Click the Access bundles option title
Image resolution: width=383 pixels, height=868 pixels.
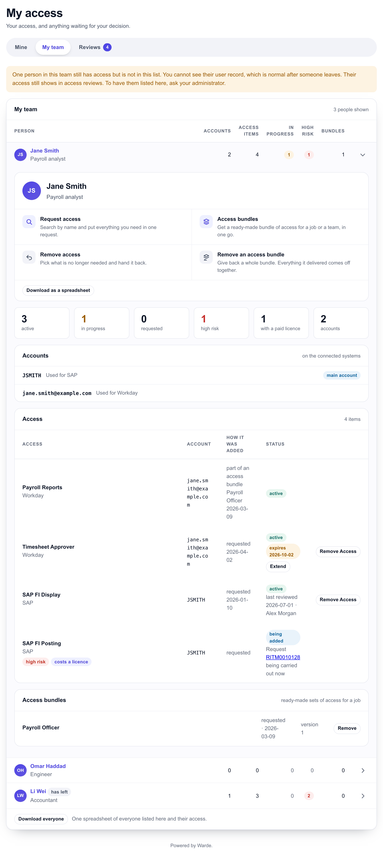point(237,219)
